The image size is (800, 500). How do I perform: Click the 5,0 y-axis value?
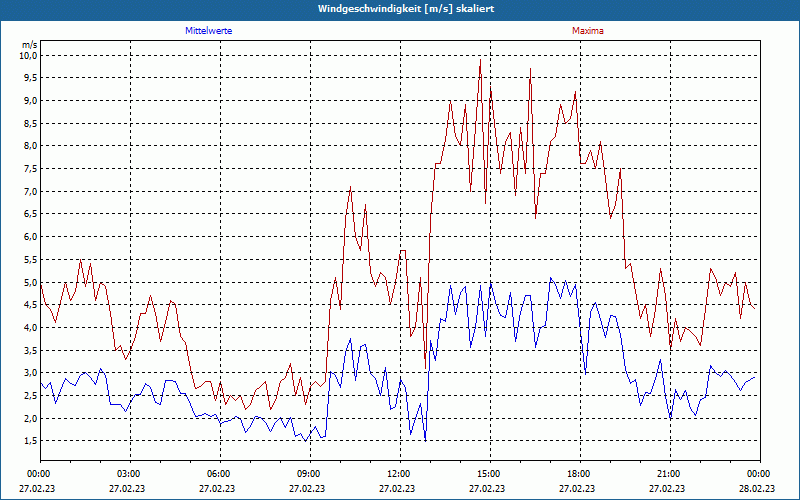pyautogui.click(x=31, y=282)
